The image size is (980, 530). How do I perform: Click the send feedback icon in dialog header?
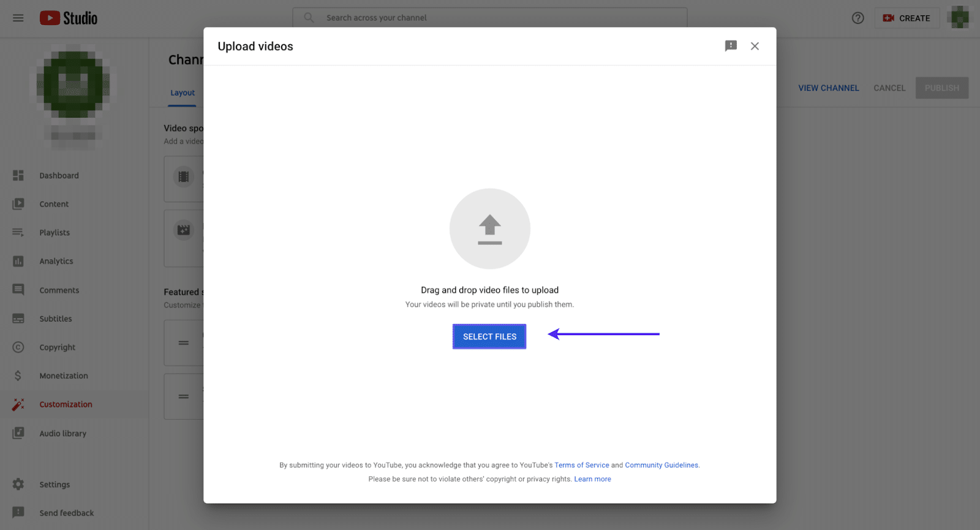click(731, 46)
